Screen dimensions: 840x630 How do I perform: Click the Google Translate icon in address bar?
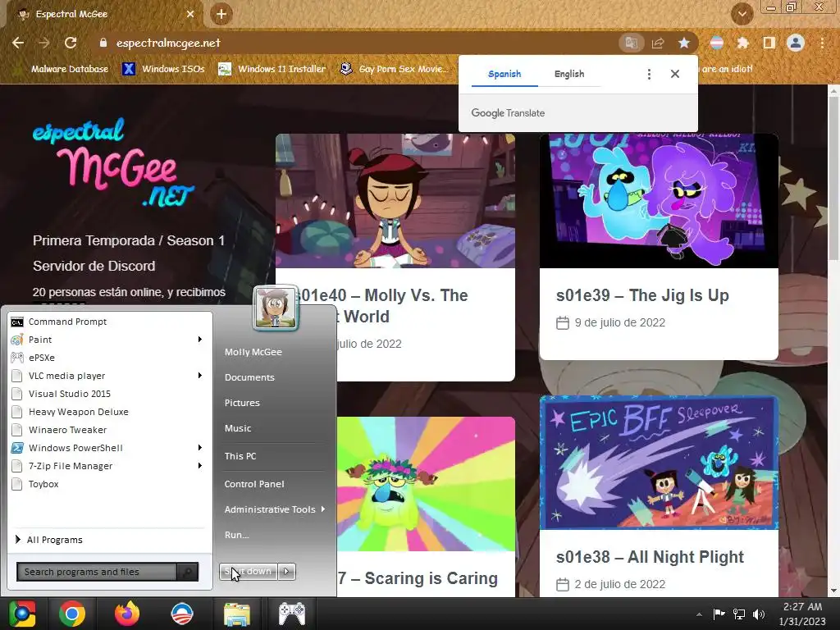tap(632, 43)
